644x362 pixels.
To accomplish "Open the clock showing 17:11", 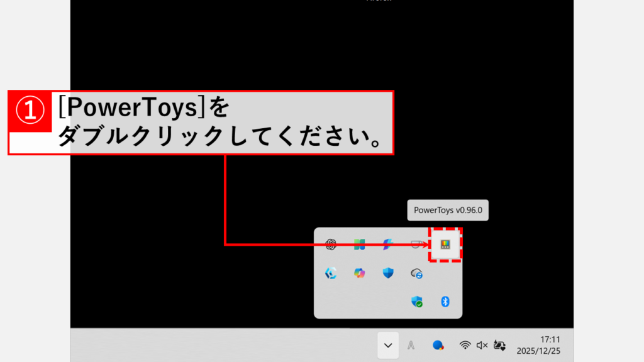I will 550,339.
